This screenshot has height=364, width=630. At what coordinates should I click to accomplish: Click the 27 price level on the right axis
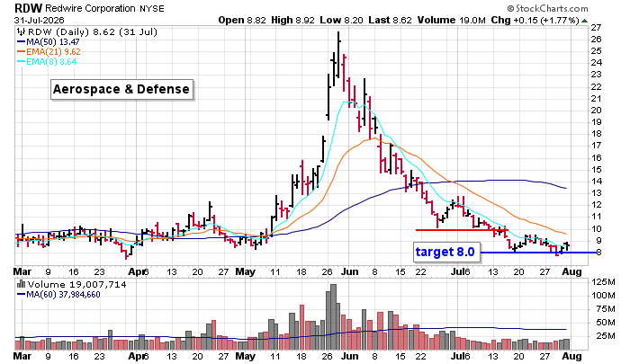click(596, 27)
